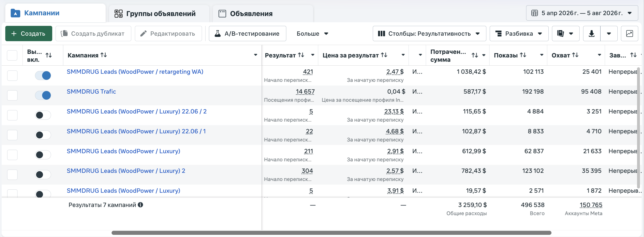Switch to the Объявления tab

[x=263, y=13]
